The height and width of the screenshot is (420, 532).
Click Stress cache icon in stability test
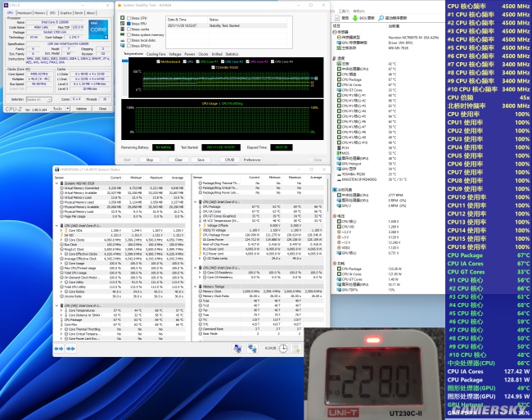pos(122,29)
